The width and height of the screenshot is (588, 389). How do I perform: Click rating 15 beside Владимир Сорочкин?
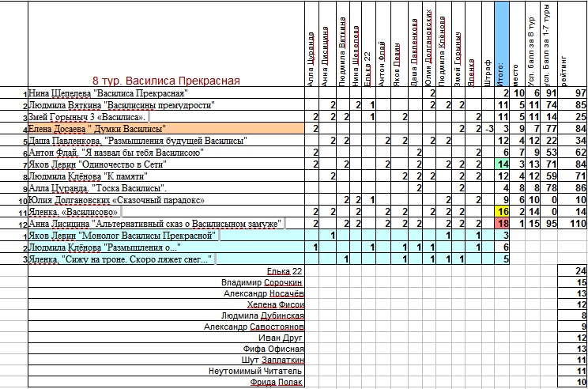click(573, 282)
